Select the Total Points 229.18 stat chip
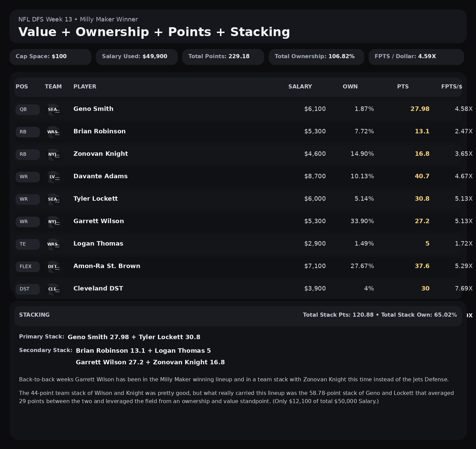476x449 pixels. pyautogui.click(x=223, y=57)
